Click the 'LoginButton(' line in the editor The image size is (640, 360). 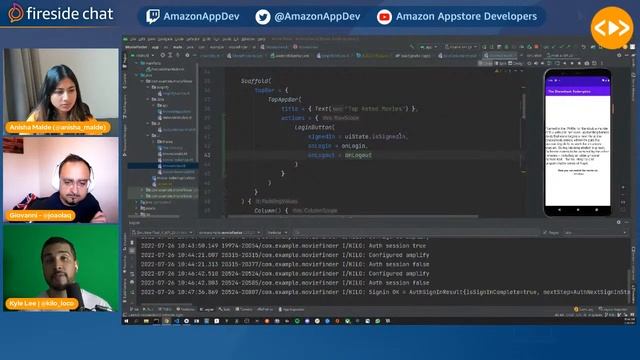click(x=314, y=127)
